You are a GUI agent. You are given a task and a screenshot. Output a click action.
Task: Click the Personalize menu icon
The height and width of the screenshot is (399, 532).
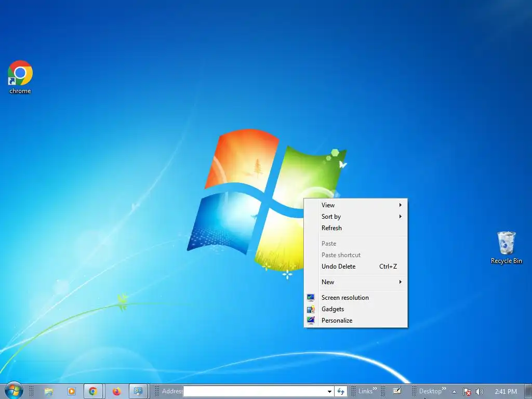coord(311,320)
